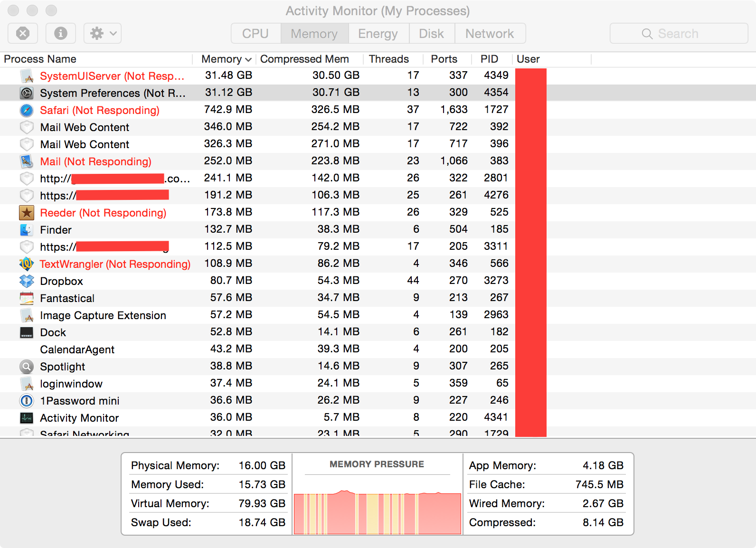
Task: Click the Memory Used 15.73 GB value
Action: (262, 484)
